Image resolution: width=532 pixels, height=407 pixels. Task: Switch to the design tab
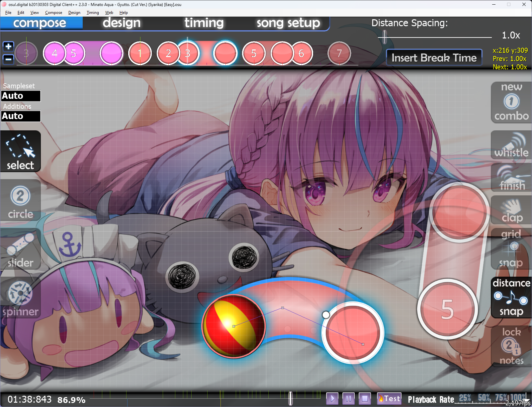pyautogui.click(x=122, y=23)
